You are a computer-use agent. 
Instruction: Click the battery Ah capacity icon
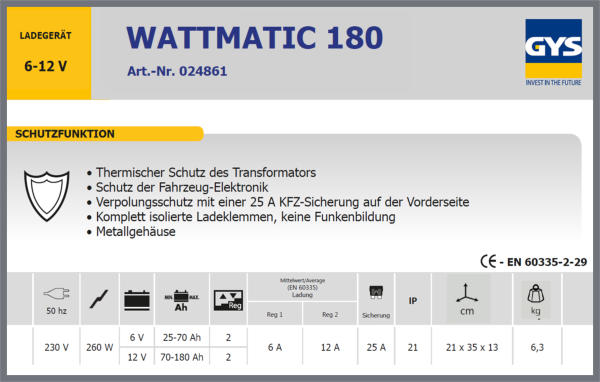pyautogui.click(x=182, y=300)
